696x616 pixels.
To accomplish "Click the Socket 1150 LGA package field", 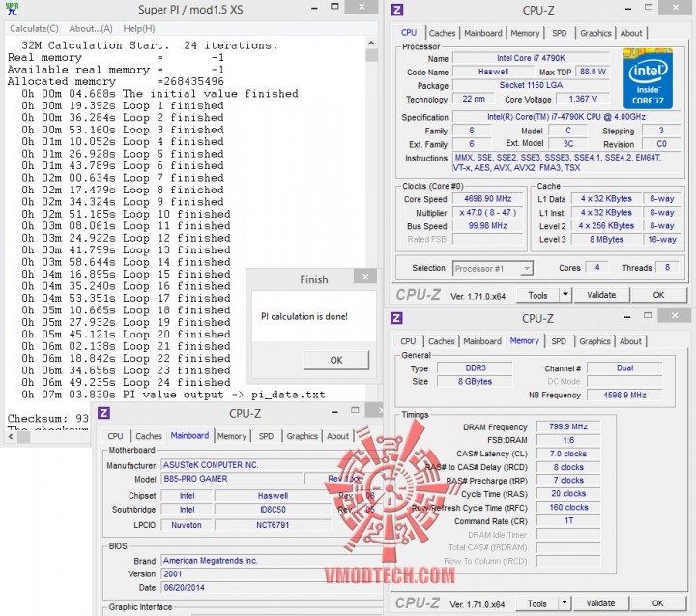I will (531, 85).
